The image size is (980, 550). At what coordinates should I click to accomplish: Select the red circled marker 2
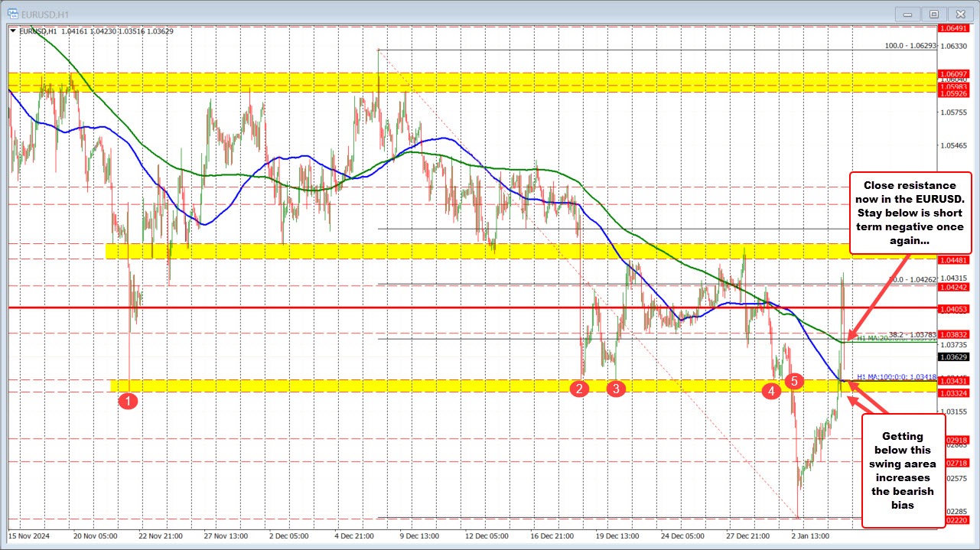(x=580, y=389)
